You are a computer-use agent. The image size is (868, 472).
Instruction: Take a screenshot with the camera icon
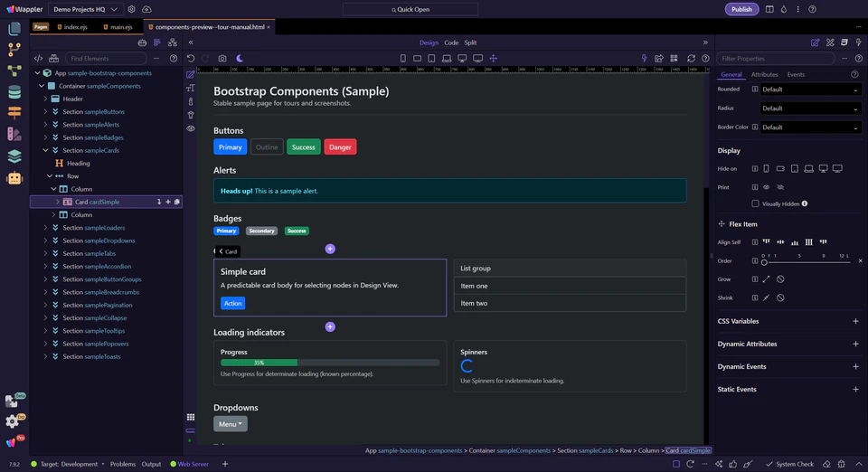pos(222,58)
